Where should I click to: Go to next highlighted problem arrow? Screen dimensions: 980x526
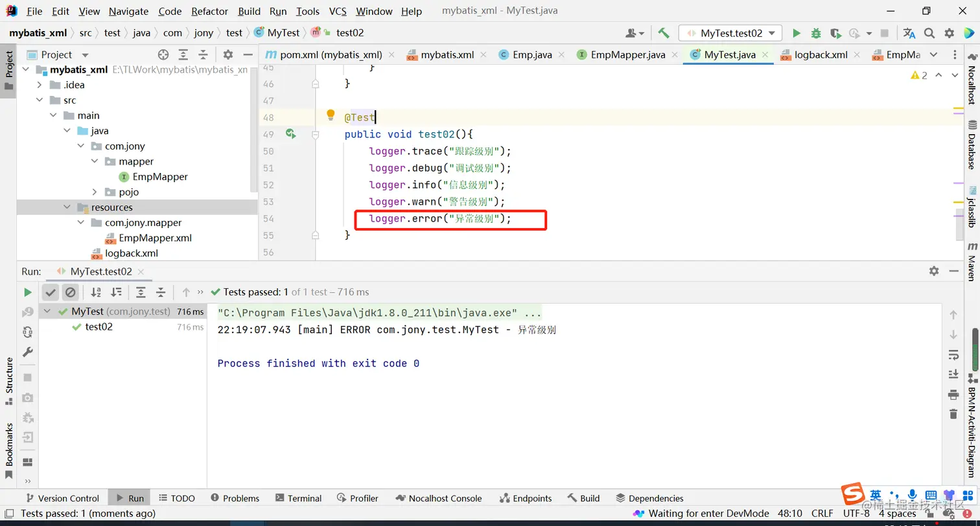click(955, 76)
